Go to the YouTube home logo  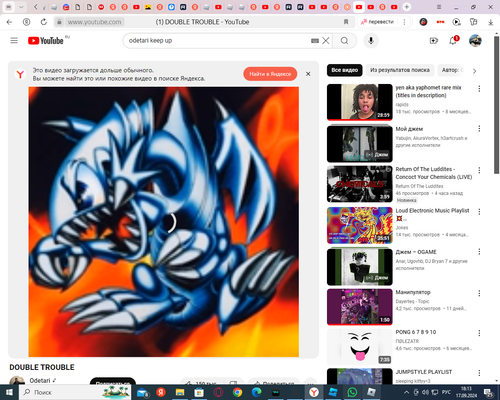46,41
